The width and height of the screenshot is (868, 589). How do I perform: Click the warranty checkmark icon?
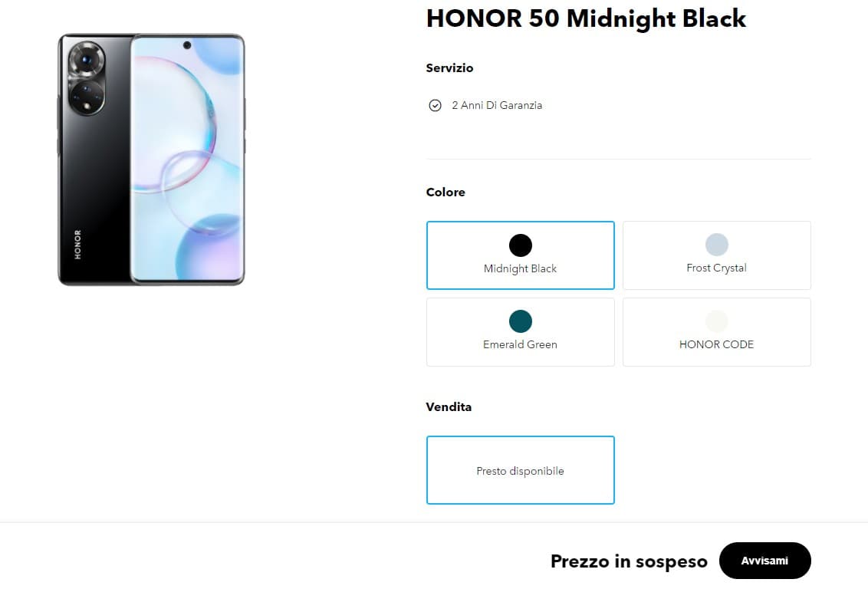[435, 106]
